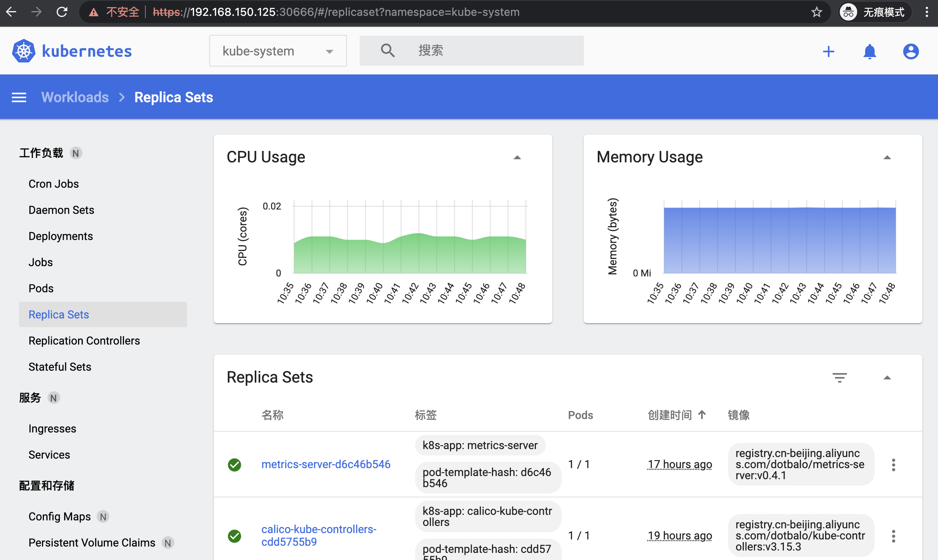Click metrics-server:v0.4.1 image chip

[x=801, y=464]
